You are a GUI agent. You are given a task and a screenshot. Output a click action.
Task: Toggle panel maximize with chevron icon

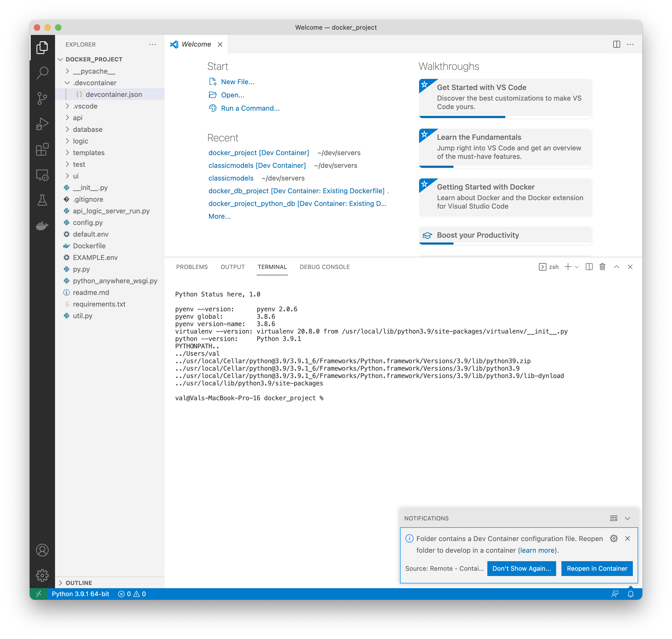click(616, 267)
